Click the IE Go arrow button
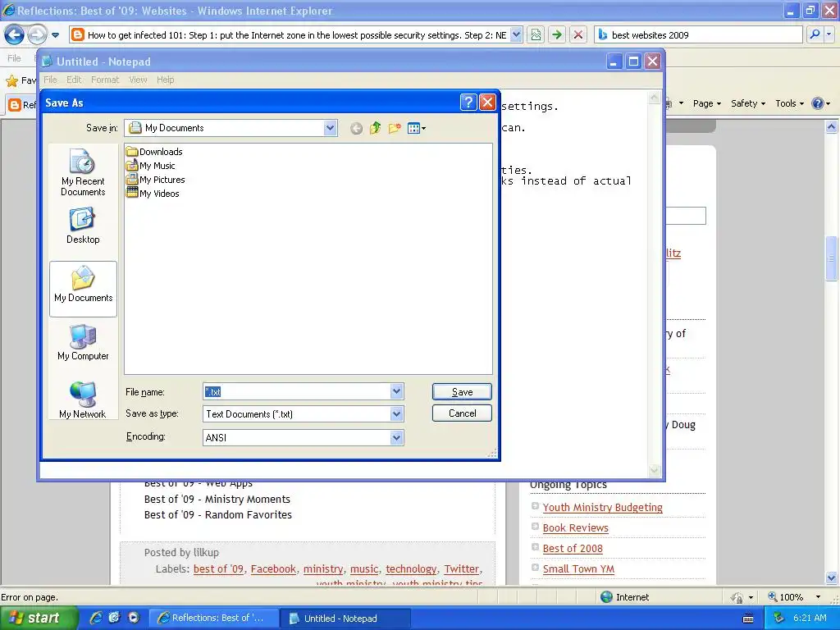Image resolution: width=840 pixels, height=630 pixels. (x=557, y=34)
